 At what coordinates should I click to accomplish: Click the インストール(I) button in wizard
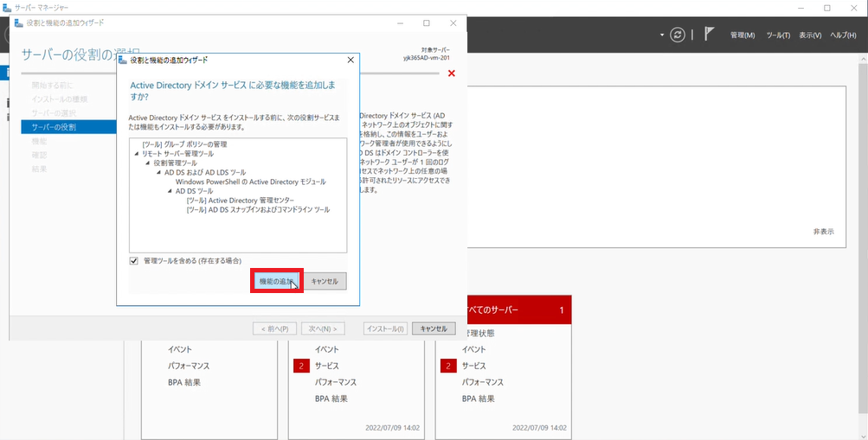click(386, 328)
